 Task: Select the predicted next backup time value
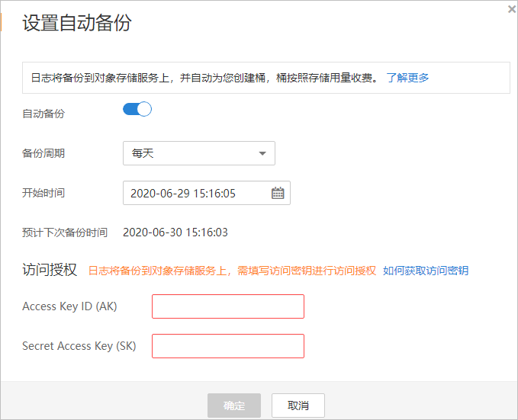[x=175, y=232]
